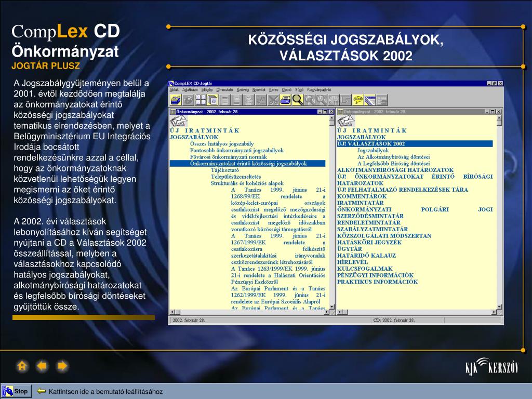The image size is (532, 399).
Task: Print using the printer toolbar icon
Action: click(x=285, y=100)
